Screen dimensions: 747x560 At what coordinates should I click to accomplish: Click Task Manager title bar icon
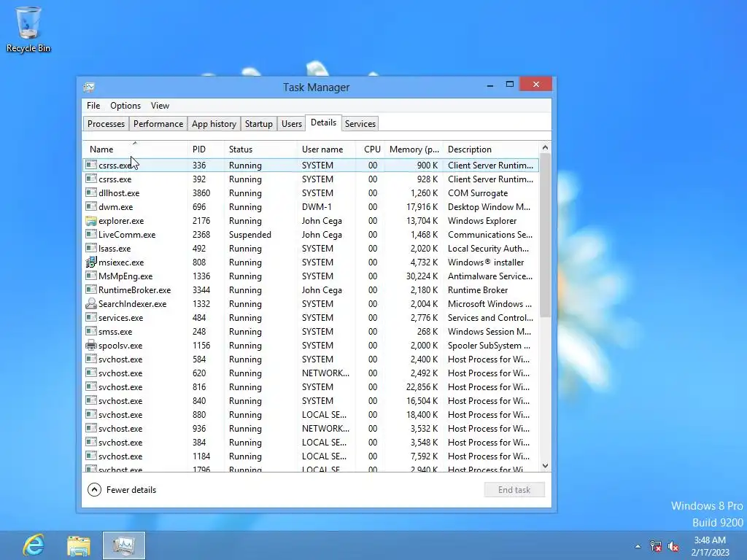click(89, 87)
